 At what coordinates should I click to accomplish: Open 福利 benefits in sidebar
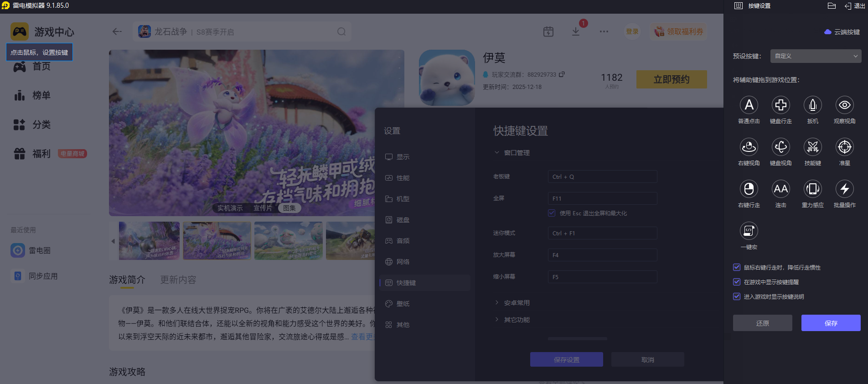coord(32,154)
